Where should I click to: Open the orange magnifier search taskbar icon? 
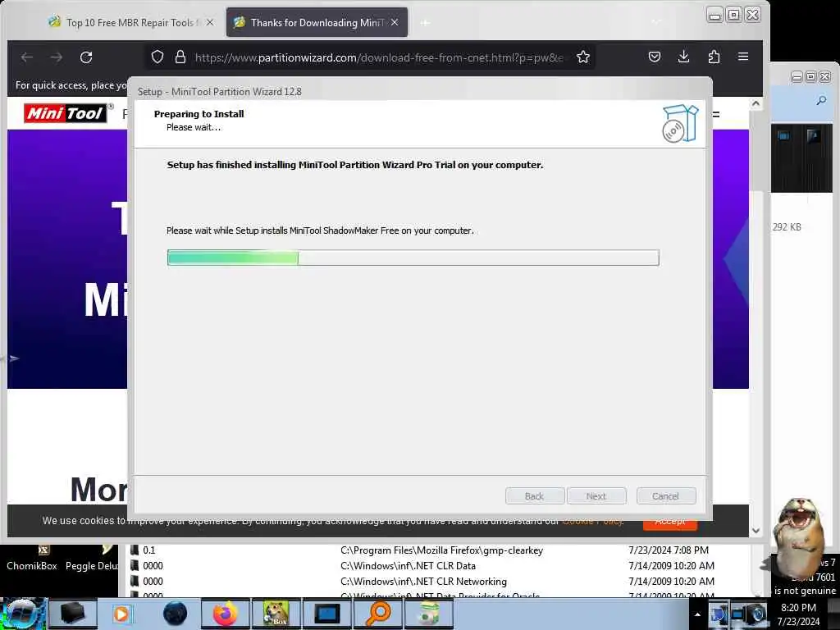[378, 614]
